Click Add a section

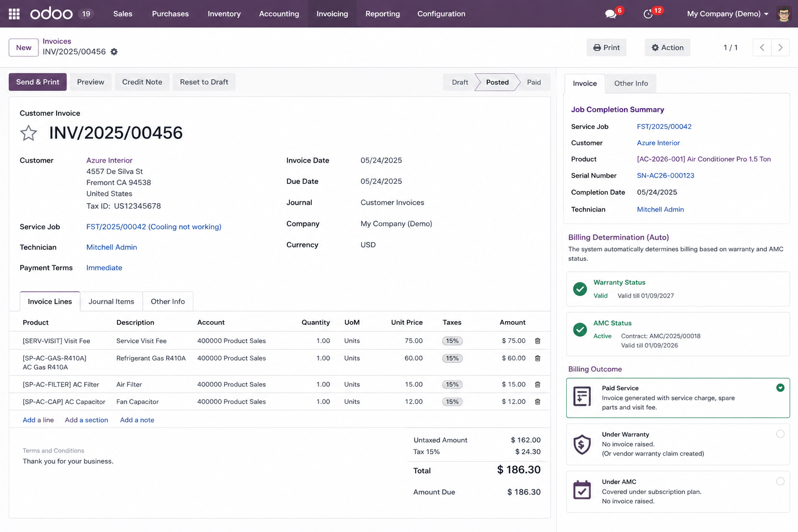point(86,420)
